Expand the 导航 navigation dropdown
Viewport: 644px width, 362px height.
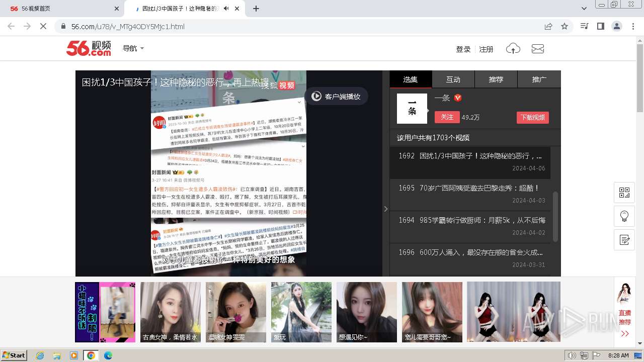[x=133, y=48]
